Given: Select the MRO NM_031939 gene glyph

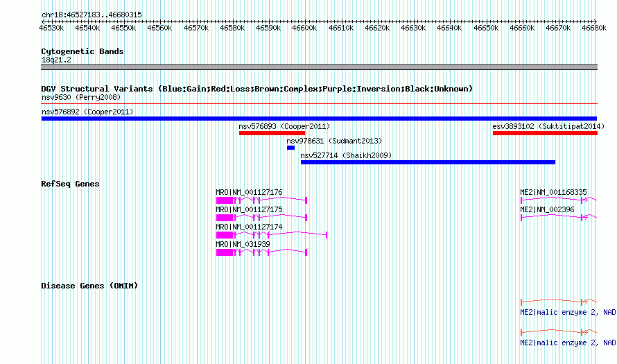Looking at the screenshot, I should pyautogui.click(x=261, y=252).
